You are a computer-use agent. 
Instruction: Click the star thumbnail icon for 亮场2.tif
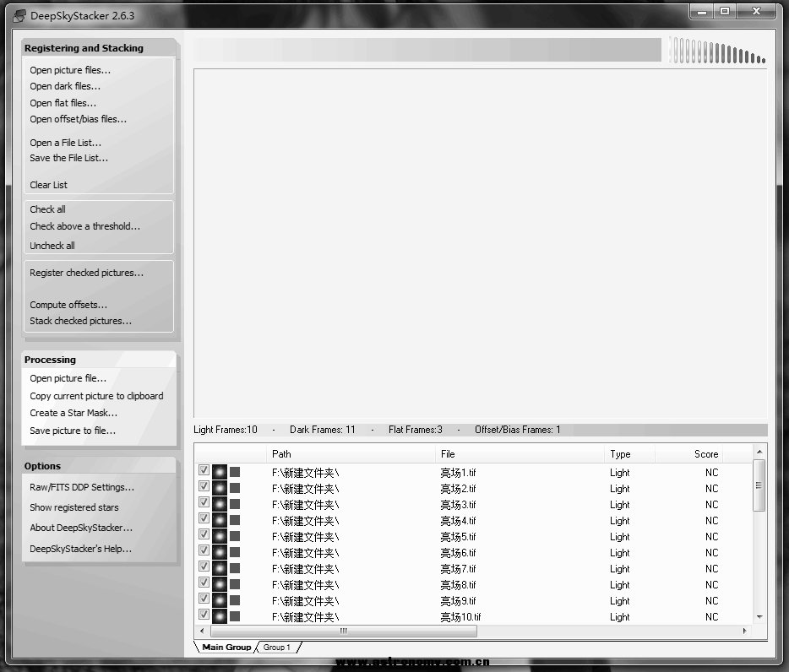pyautogui.click(x=220, y=489)
